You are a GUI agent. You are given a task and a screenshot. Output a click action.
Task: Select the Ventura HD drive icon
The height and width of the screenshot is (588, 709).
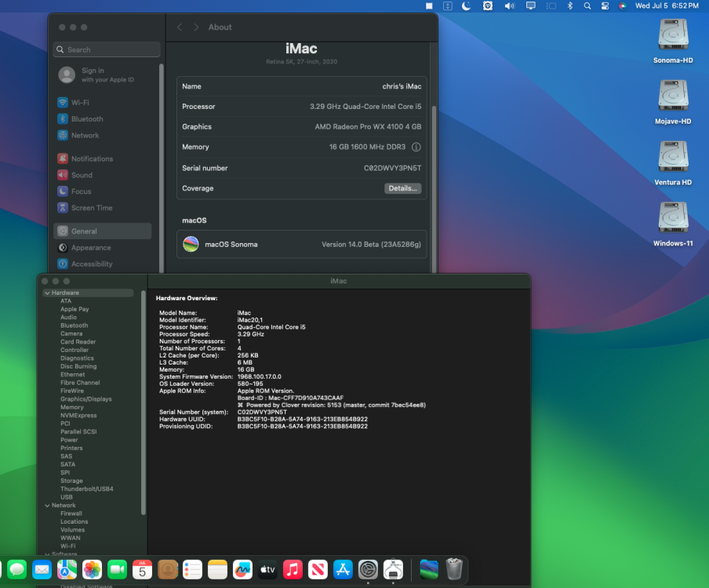673,163
